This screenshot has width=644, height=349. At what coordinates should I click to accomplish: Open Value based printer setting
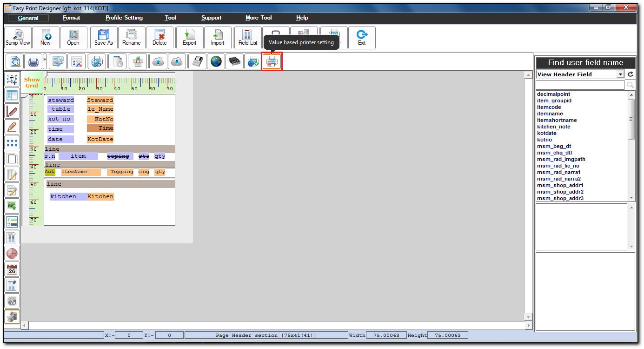pyautogui.click(x=272, y=61)
